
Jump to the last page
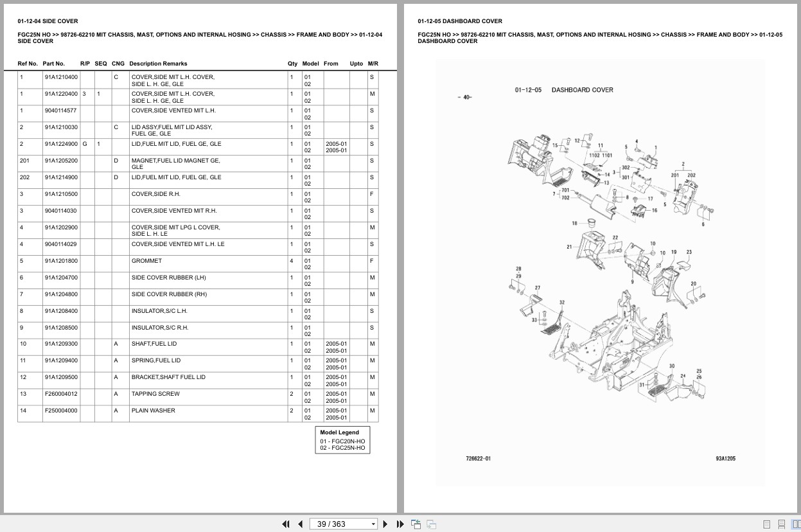pos(400,524)
